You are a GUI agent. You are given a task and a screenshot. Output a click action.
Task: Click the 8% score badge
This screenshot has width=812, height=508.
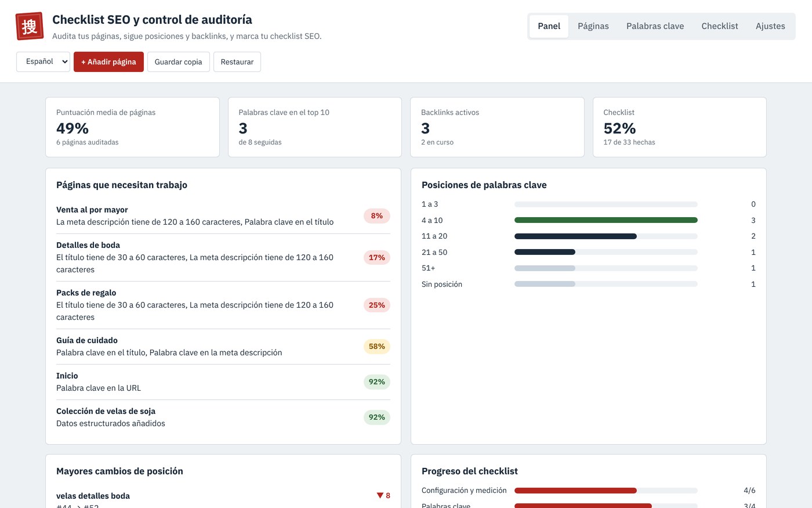pos(377,216)
